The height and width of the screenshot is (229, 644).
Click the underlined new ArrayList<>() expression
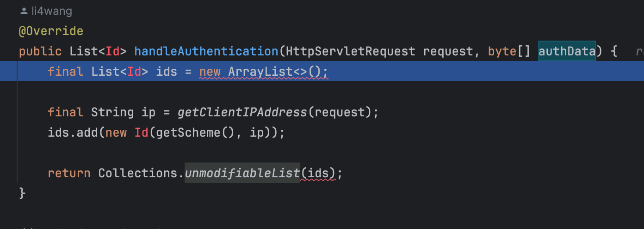click(x=264, y=72)
